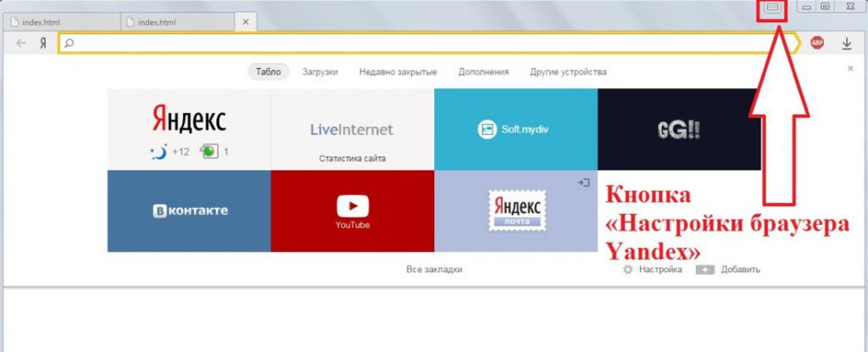Select the Табло tab
868x352 pixels.
[268, 71]
